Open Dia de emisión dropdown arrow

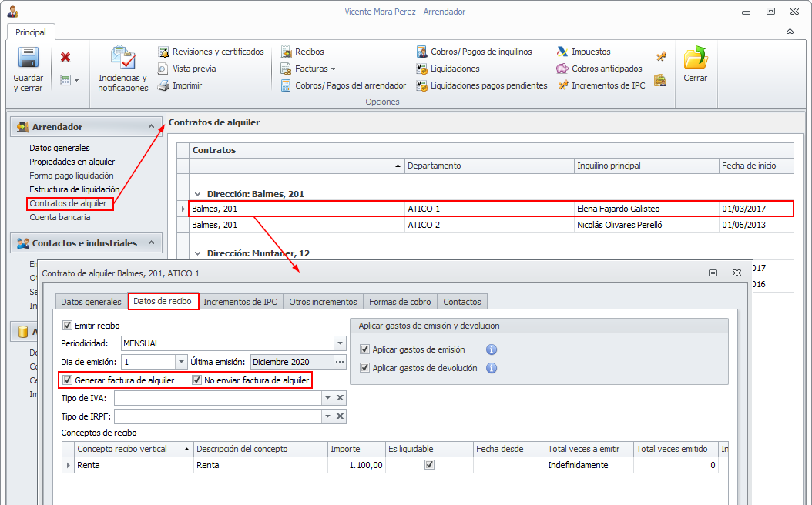[x=181, y=362]
